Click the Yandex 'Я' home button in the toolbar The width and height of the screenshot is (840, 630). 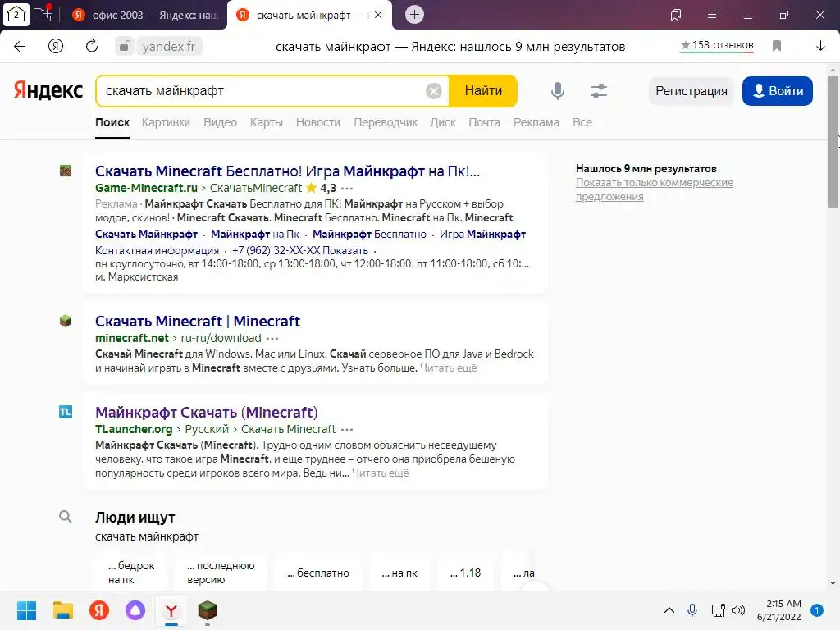(x=56, y=46)
